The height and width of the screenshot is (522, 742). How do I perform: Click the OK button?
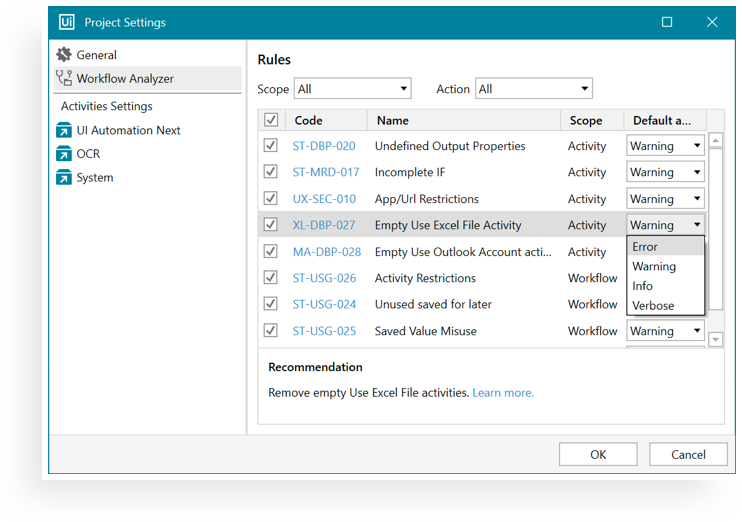coord(598,454)
